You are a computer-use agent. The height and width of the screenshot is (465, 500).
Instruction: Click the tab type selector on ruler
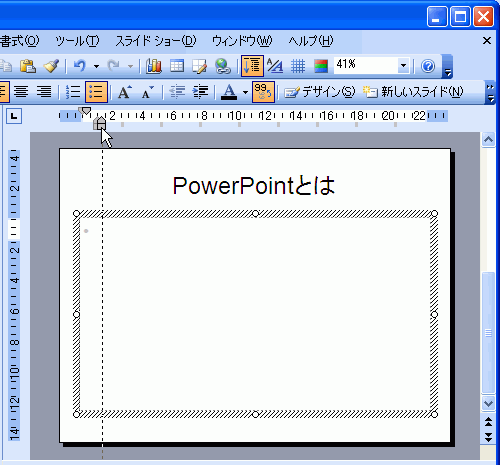pos(14,116)
